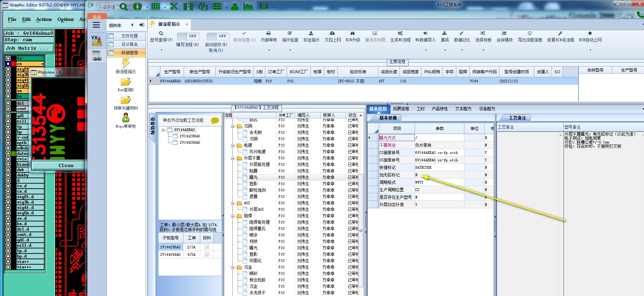
Task: Toggle checkbox next to rout.d layer in Graphic Editor
Action: pyautogui.click(x=8, y=235)
